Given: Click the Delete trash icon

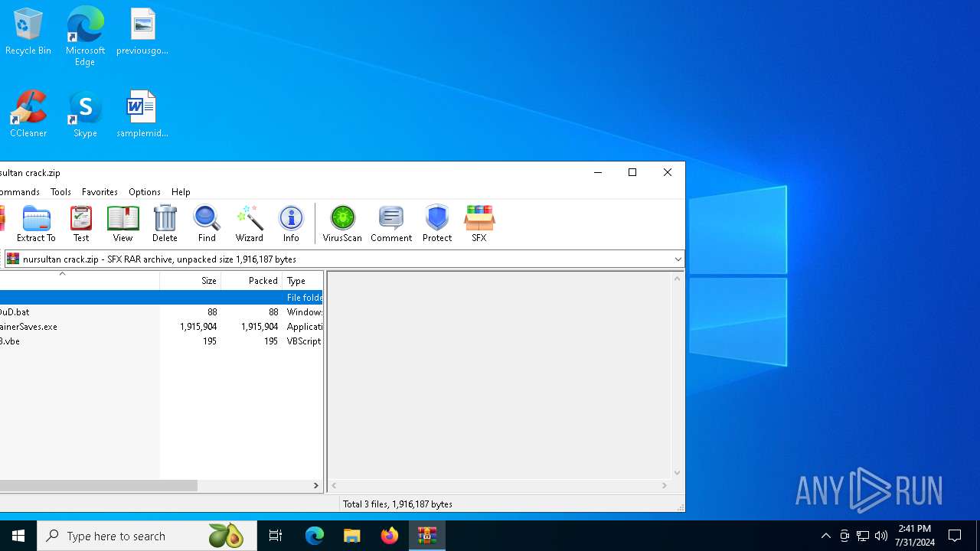Looking at the screenshot, I should pyautogui.click(x=165, y=223).
